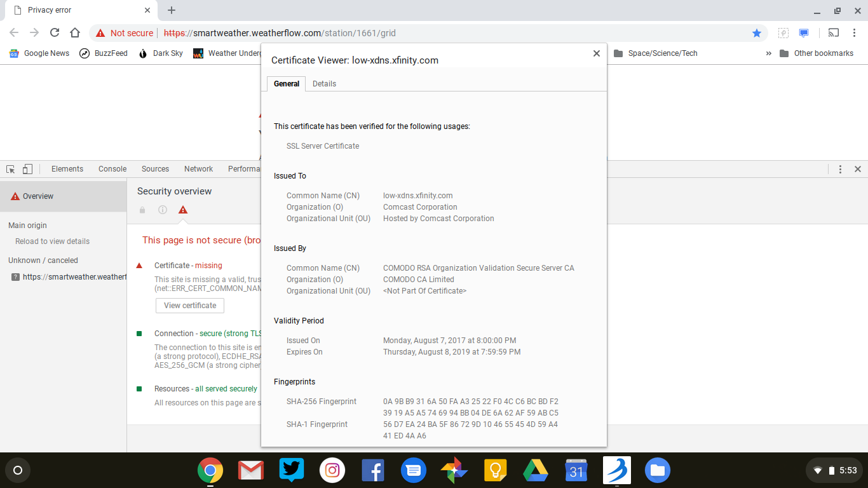The width and height of the screenshot is (868, 488).
Task: Select the smartweather origin in sidebar
Action: (x=69, y=277)
